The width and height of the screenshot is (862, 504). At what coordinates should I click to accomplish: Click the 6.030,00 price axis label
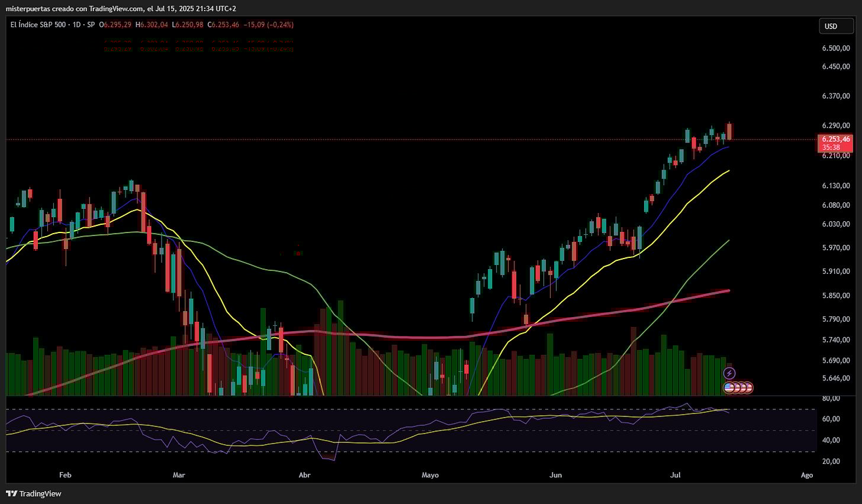(836, 224)
